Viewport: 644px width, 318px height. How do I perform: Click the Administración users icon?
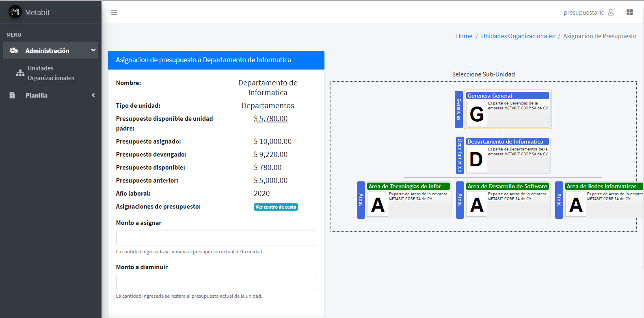[14, 50]
